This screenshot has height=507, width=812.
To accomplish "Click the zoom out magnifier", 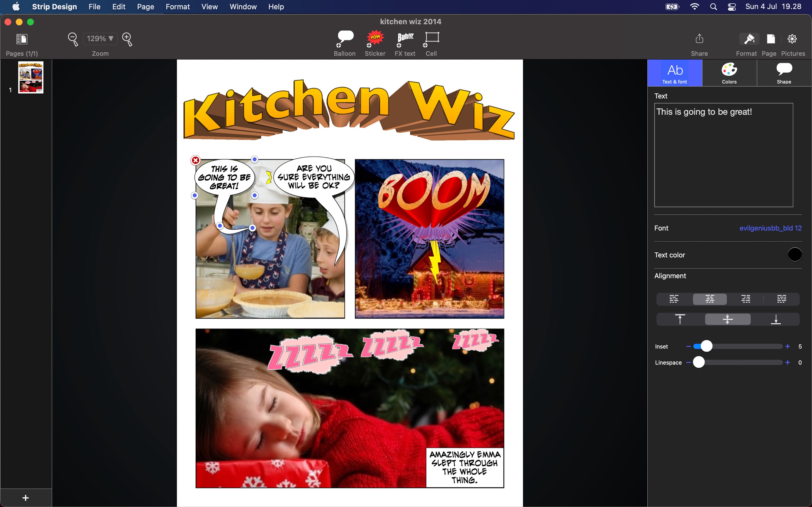I will [72, 39].
